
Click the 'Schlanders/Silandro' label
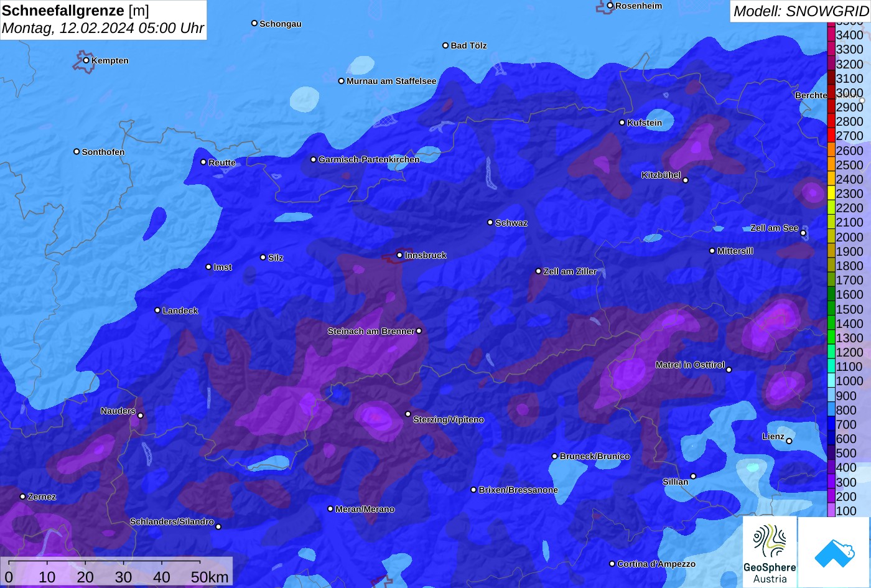172,521
